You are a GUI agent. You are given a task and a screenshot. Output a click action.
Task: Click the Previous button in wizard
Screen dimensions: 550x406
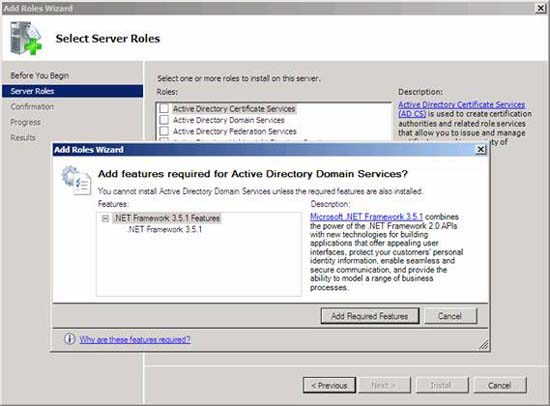coord(329,385)
